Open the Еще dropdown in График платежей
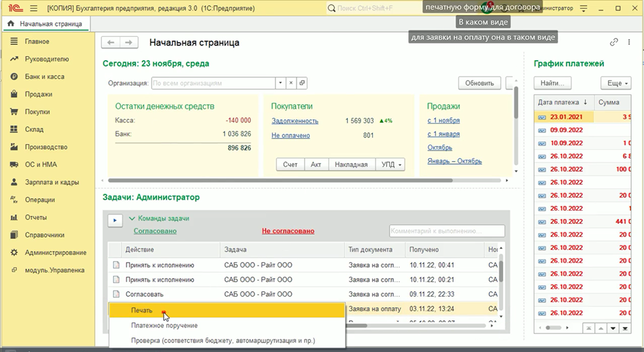This screenshot has height=352, width=644. point(616,83)
